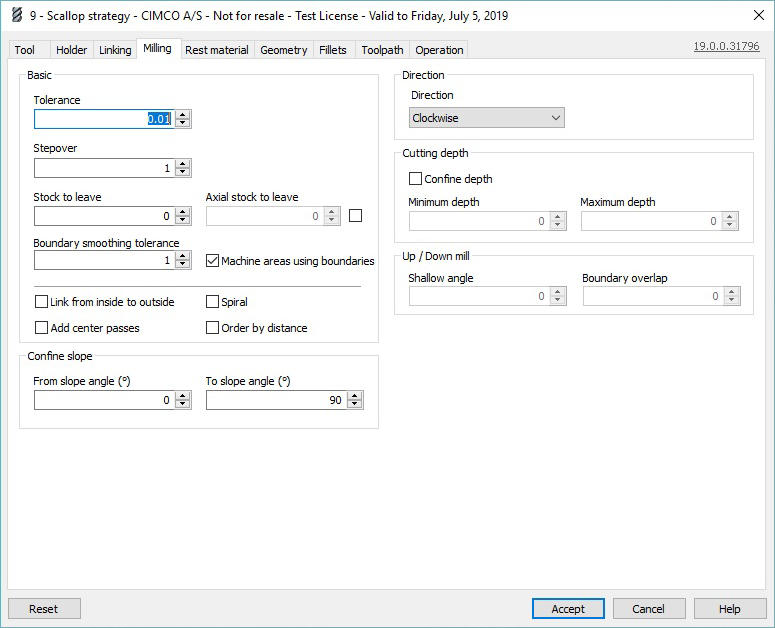Click the CIMCO app icon in title bar

(x=15, y=15)
